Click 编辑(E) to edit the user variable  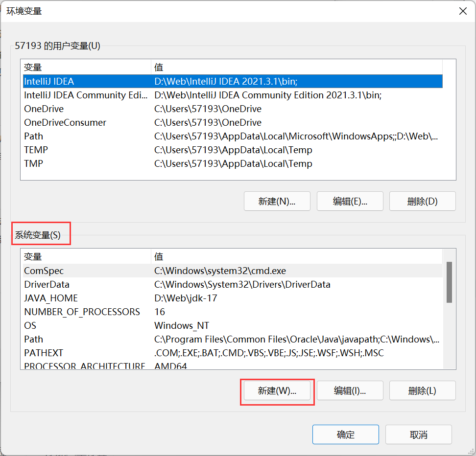[x=350, y=201]
